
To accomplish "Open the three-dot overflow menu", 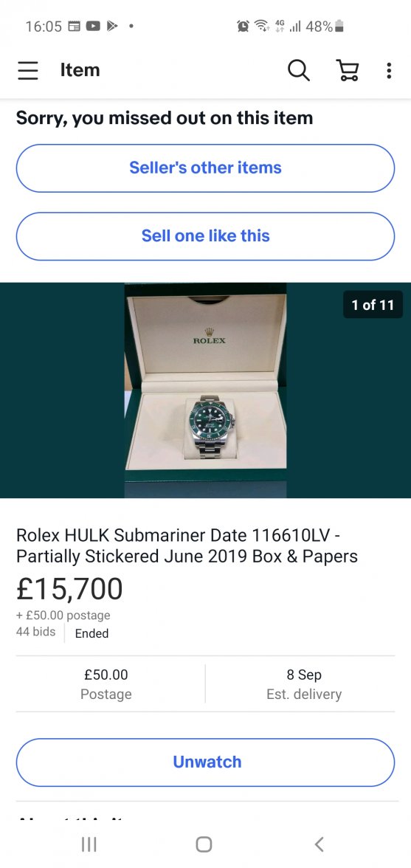I will point(389,70).
